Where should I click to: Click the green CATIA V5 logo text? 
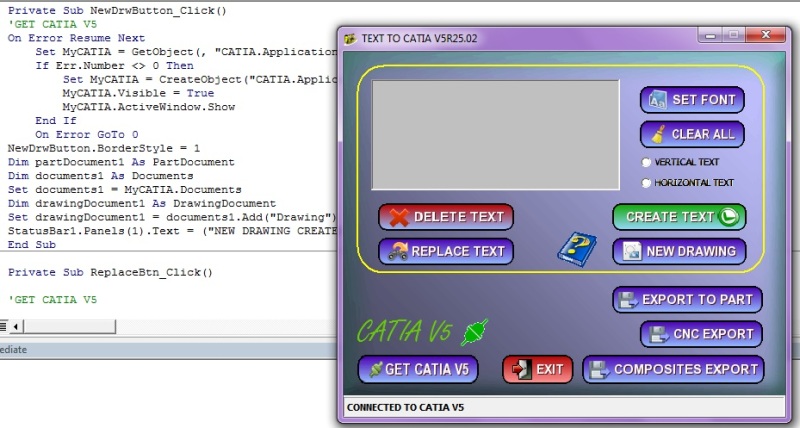[404, 332]
